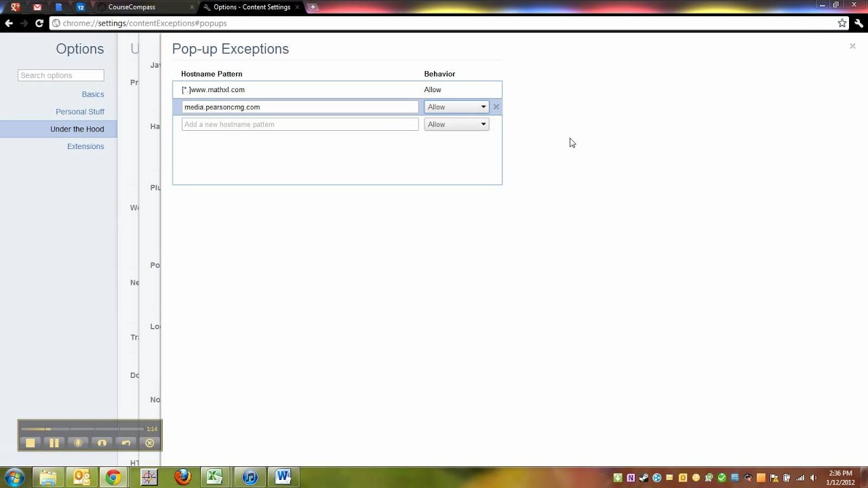Click the green checkmark tray icon

click(x=722, y=478)
